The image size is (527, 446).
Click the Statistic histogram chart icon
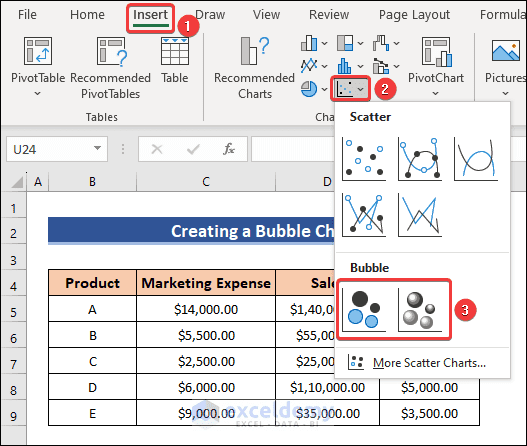345,66
